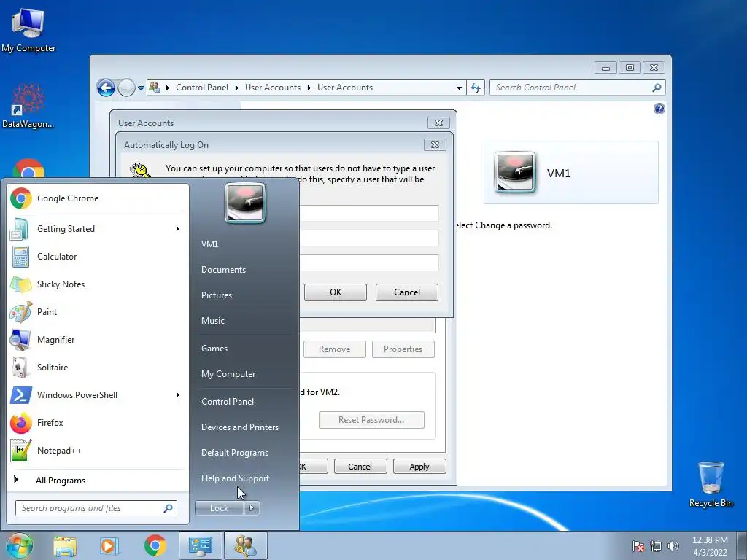Expand Windows PowerShell submenu arrow
The image size is (747, 560).
(x=178, y=394)
